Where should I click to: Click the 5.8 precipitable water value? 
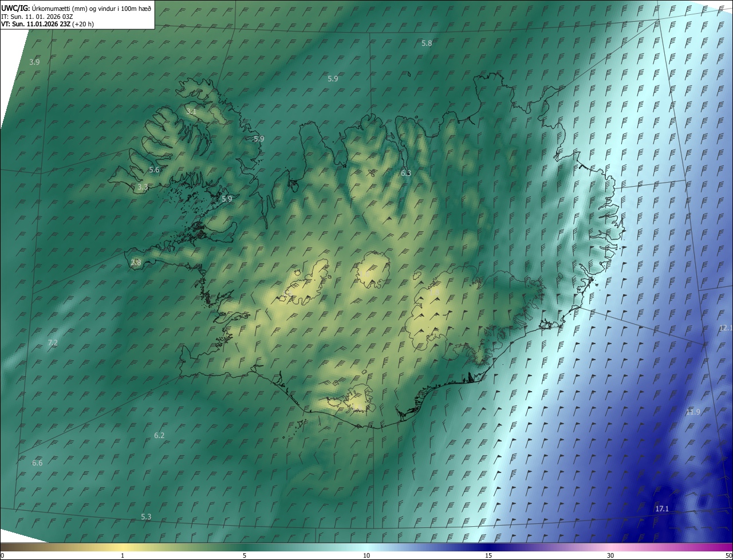427,44
